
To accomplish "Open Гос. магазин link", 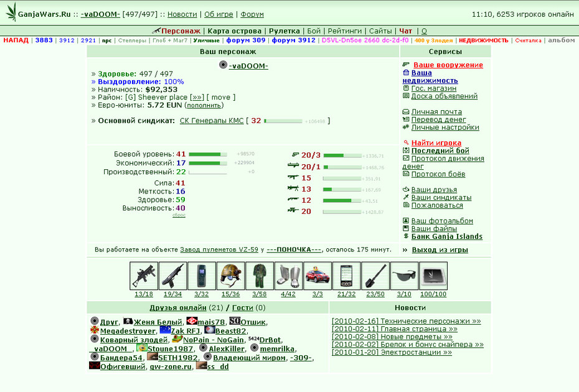I will (x=433, y=88).
